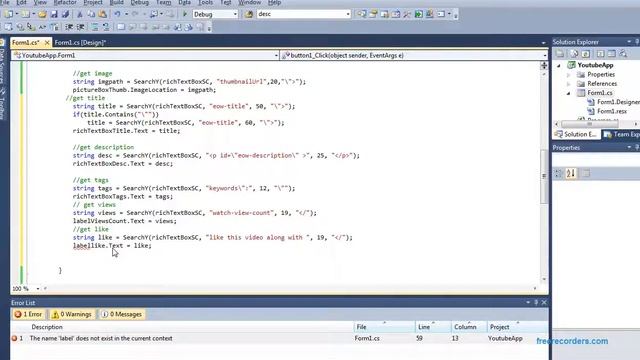Click the Comment out selected lines icon

pos(94,27)
